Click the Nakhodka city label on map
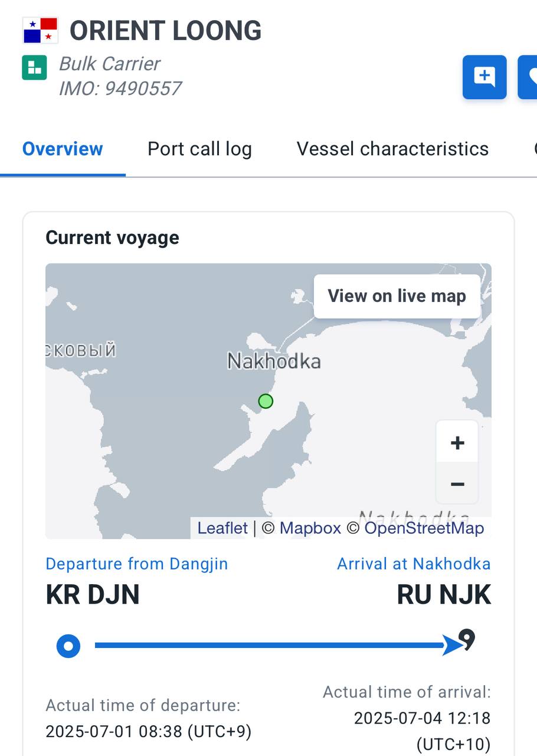This screenshot has width=537, height=756. click(x=274, y=361)
